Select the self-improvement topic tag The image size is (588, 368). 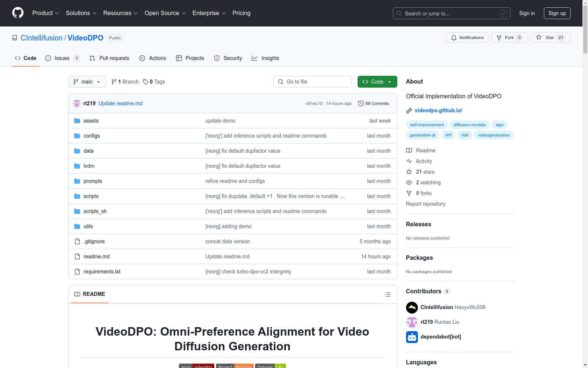[427, 125]
